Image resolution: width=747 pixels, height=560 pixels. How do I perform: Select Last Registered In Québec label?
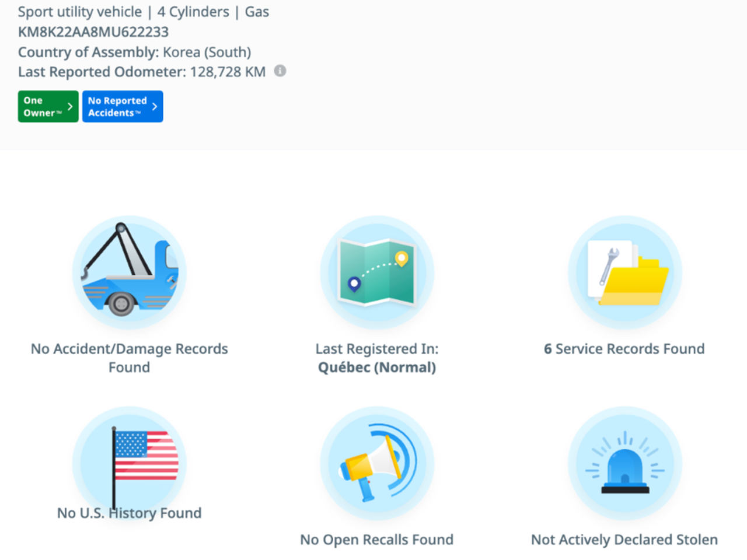pos(377,358)
